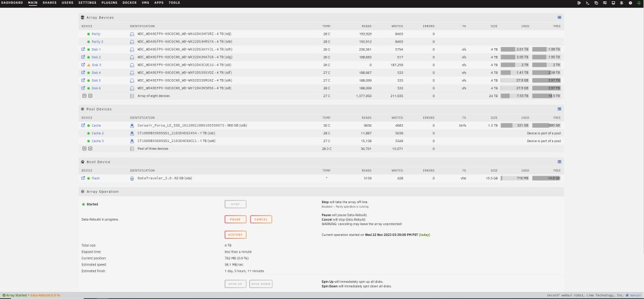Open the Cache 2 device link
The image size is (644, 299).
[98, 133]
